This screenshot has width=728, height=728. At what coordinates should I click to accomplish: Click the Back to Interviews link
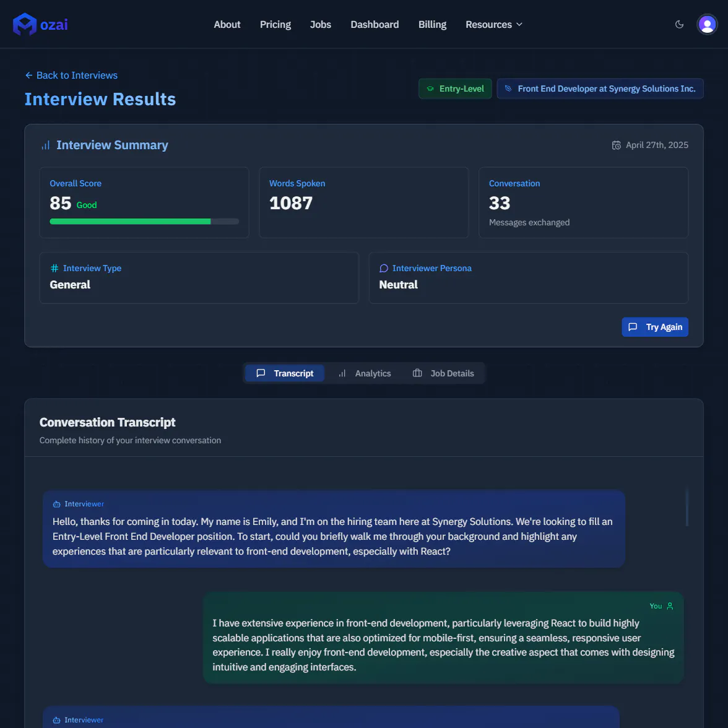(71, 76)
